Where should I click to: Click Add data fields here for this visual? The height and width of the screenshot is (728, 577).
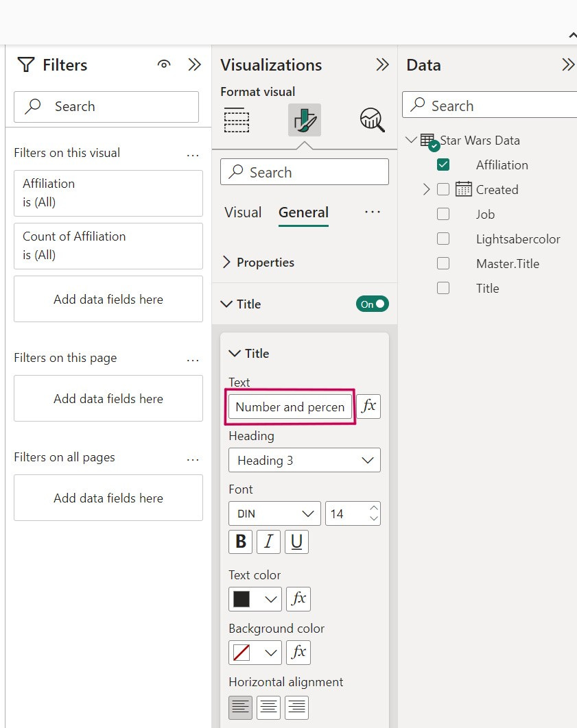coord(108,299)
